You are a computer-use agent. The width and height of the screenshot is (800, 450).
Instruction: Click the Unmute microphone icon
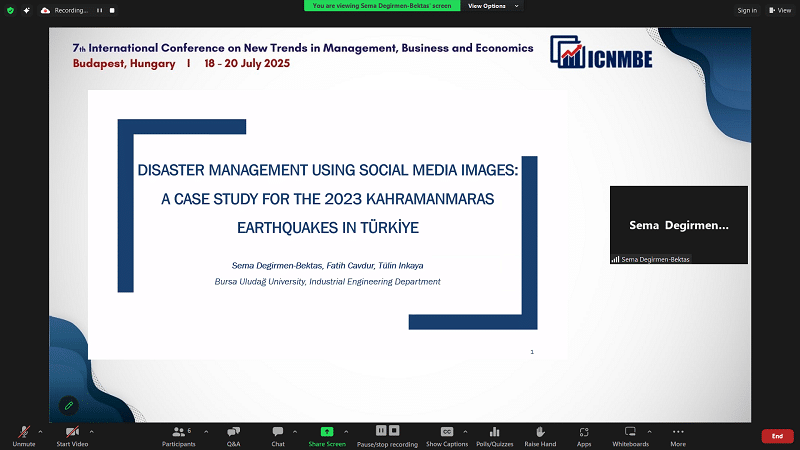pyautogui.click(x=22, y=432)
